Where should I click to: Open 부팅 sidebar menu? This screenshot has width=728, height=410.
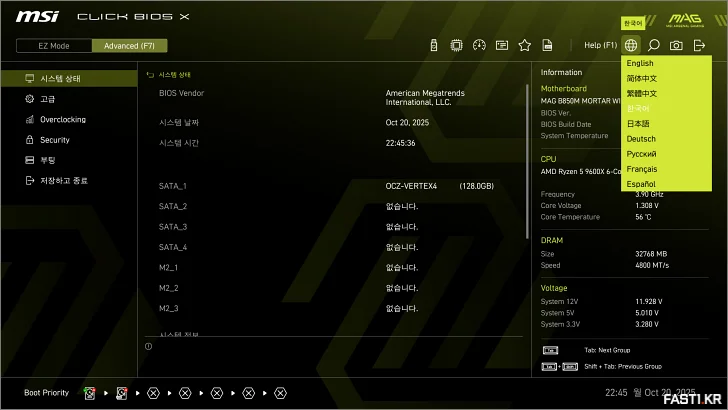[69, 160]
